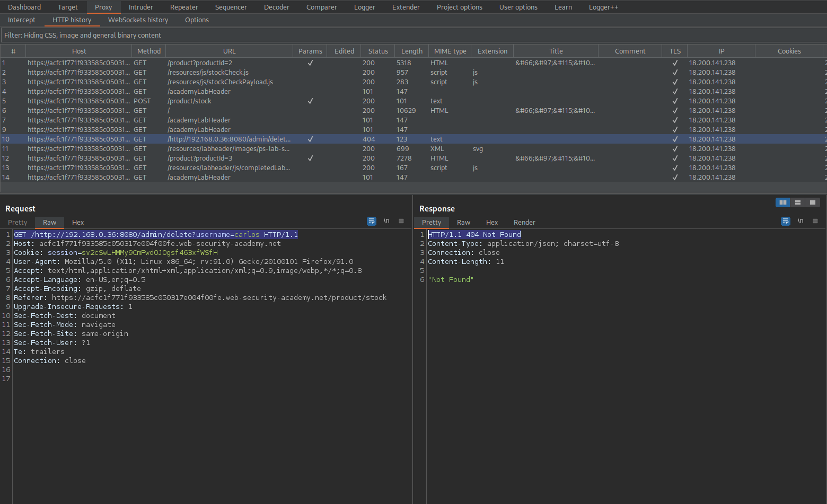The width and height of the screenshot is (827, 504).
Task: Sort history by Cookies column
Action: click(x=789, y=51)
